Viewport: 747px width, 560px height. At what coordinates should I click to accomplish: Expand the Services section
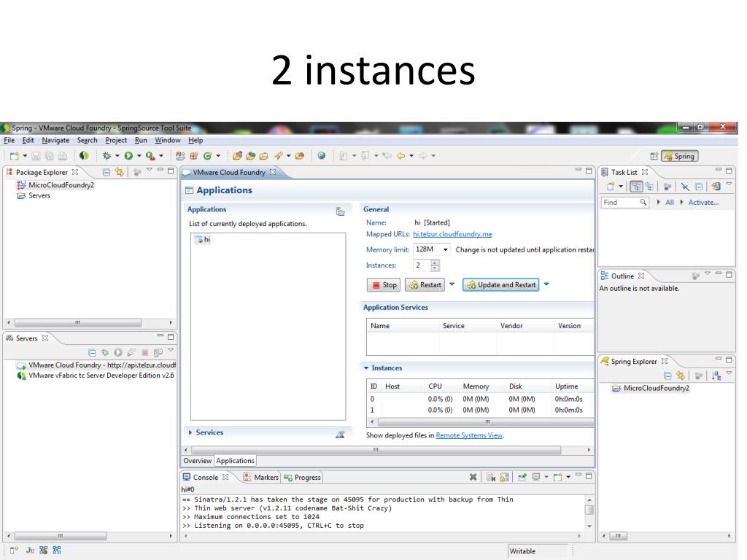(190, 432)
